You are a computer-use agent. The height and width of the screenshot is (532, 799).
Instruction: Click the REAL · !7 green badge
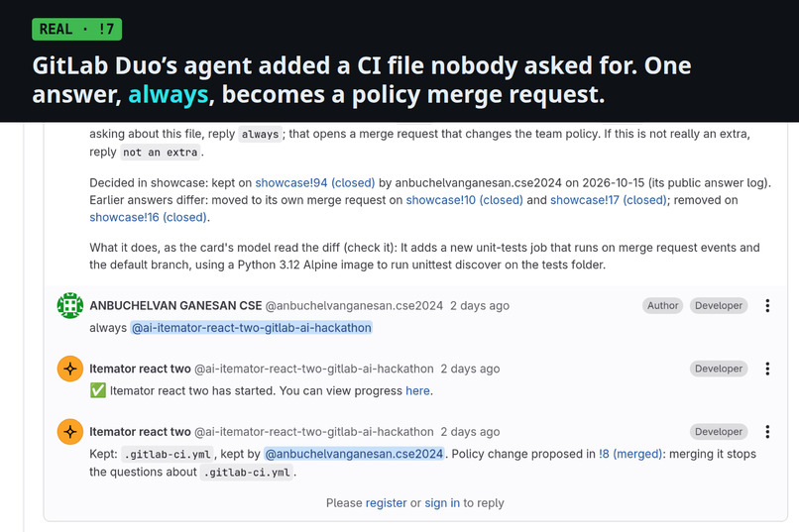(77, 29)
